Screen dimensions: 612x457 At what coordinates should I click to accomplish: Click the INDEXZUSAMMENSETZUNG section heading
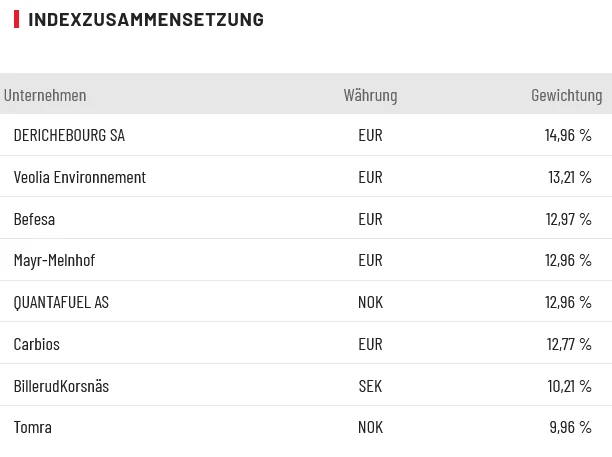[x=146, y=19]
